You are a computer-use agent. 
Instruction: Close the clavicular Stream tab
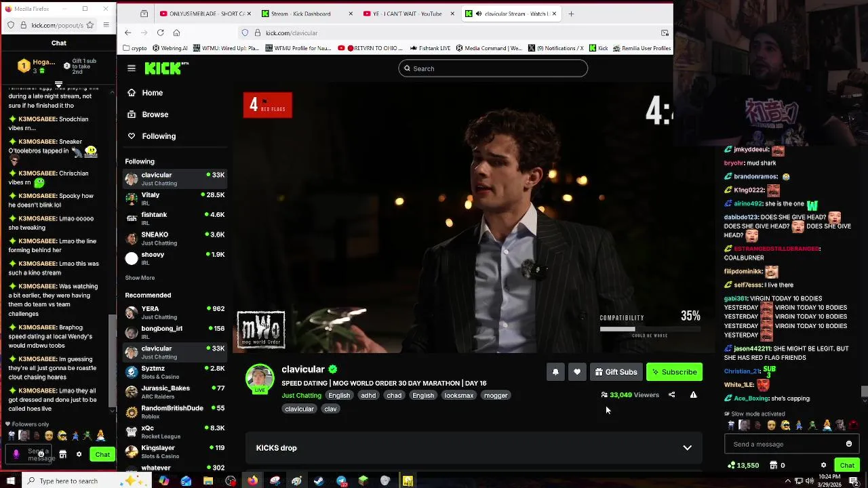pos(554,14)
